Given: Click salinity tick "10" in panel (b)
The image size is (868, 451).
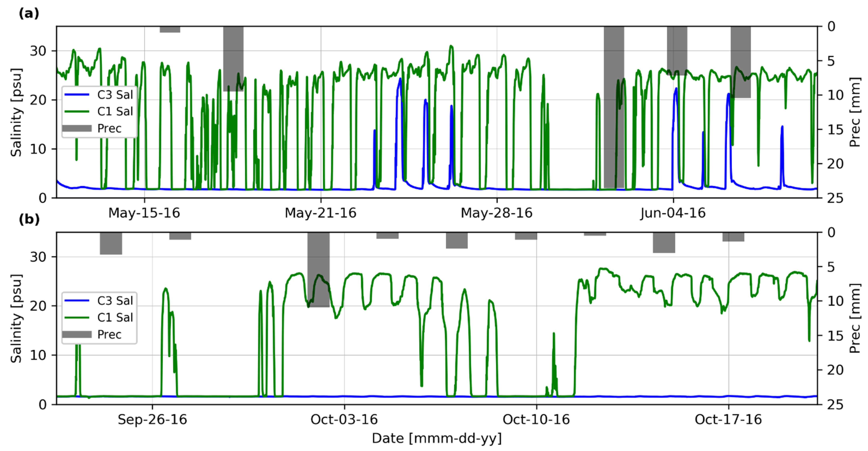Looking at the screenshot, I should coord(38,355).
